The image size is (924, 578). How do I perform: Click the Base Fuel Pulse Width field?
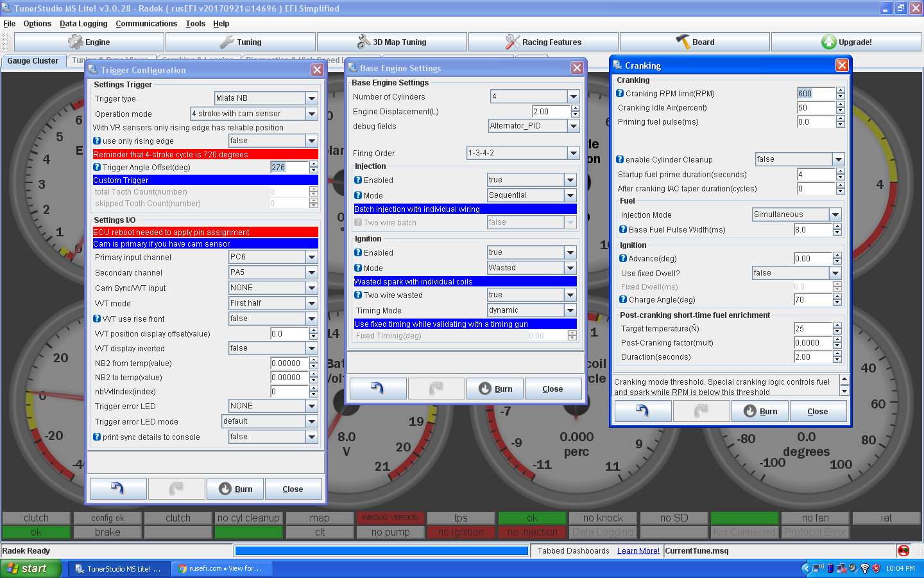(x=813, y=229)
